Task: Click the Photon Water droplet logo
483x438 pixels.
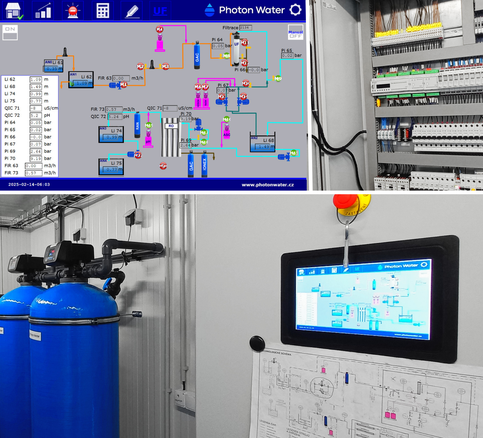Action: (x=210, y=10)
